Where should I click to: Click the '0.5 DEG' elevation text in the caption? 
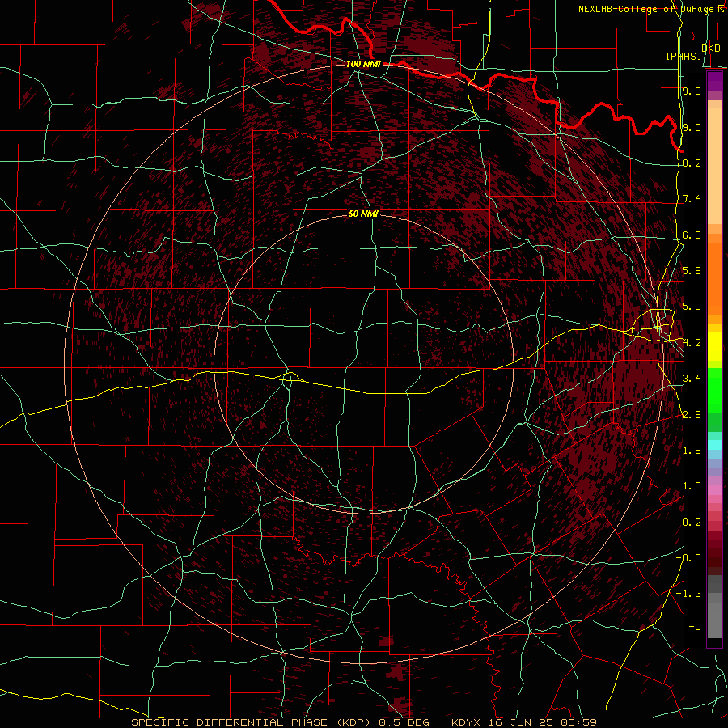(403, 722)
